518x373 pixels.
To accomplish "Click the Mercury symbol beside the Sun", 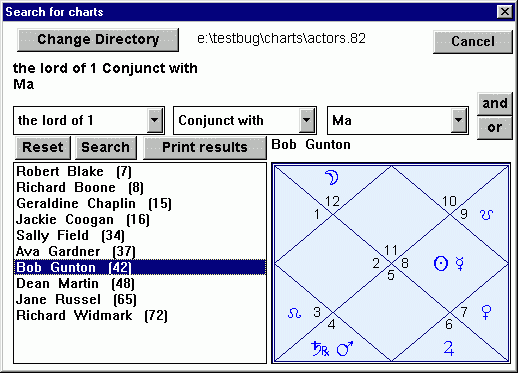I will (460, 264).
